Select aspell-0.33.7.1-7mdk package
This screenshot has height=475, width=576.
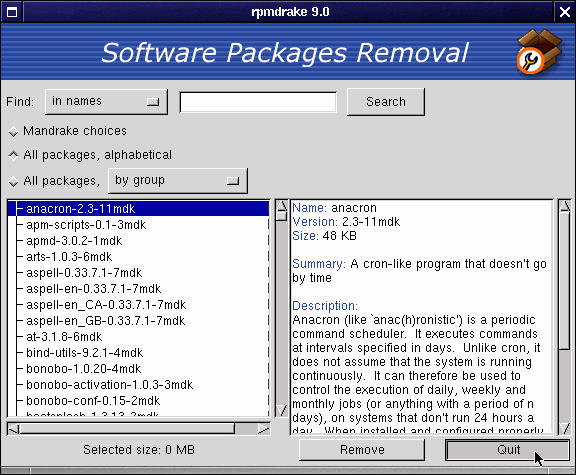point(138,273)
